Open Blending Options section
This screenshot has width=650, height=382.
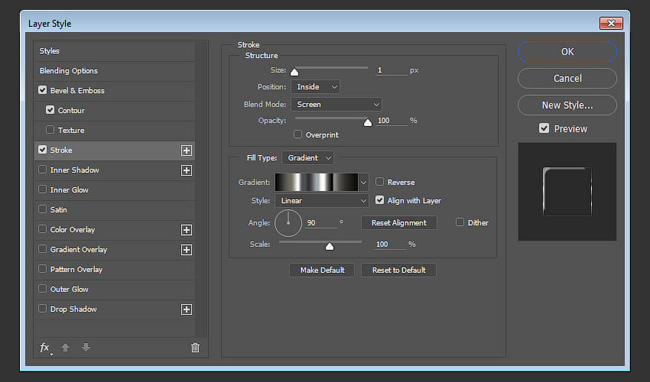pyautogui.click(x=114, y=71)
